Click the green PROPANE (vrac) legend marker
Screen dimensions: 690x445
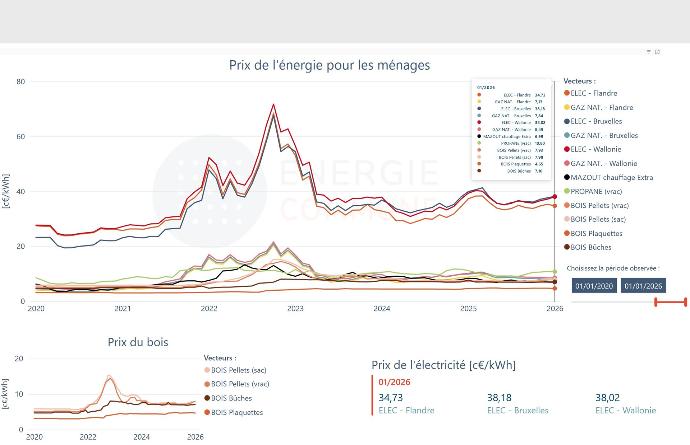pyautogui.click(x=567, y=191)
